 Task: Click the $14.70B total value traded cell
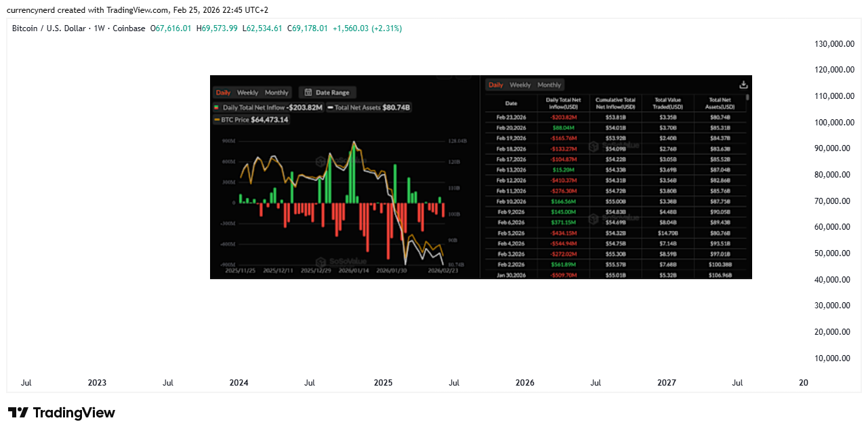click(667, 233)
